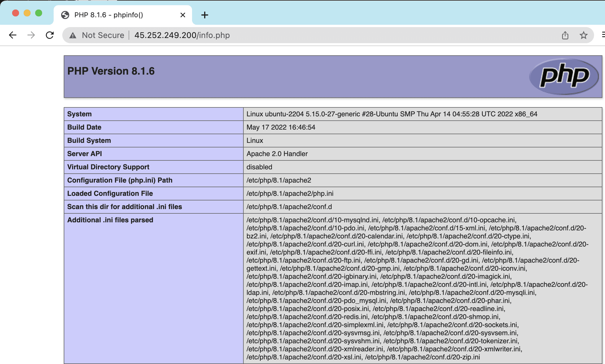This screenshot has width=605, height=364.
Task: Click the Not Secure label text
Action: (x=103, y=35)
